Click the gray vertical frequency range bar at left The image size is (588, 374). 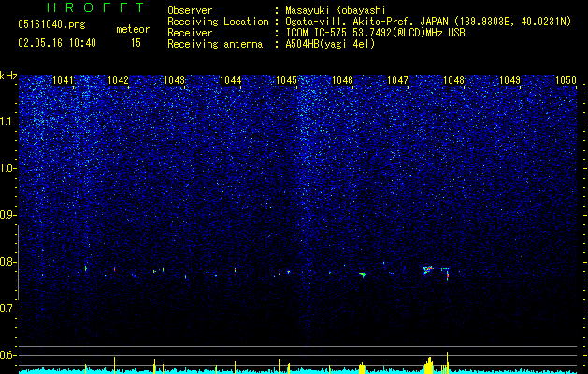click(18, 263)
